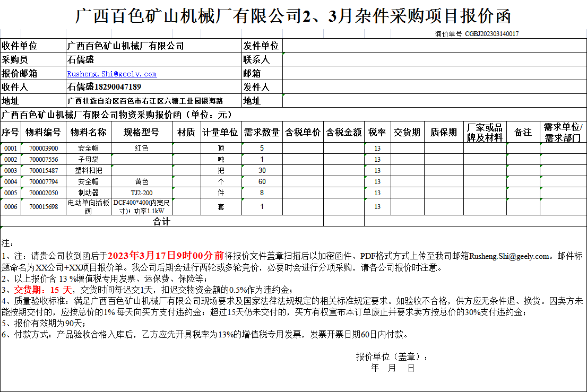The width and height of the screenshot is (587, 392).
Task: Click sequence number 0006
Action: [11, 206]
